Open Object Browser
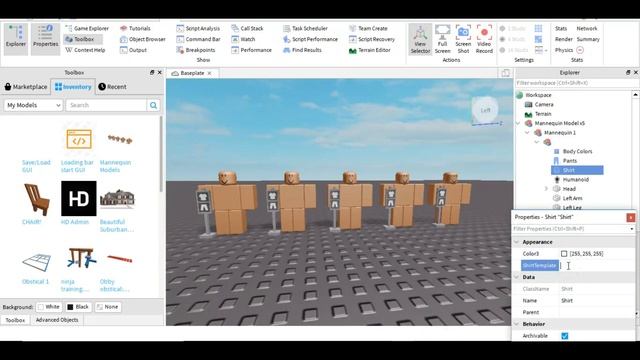640x360 pixels. [142, 39]
